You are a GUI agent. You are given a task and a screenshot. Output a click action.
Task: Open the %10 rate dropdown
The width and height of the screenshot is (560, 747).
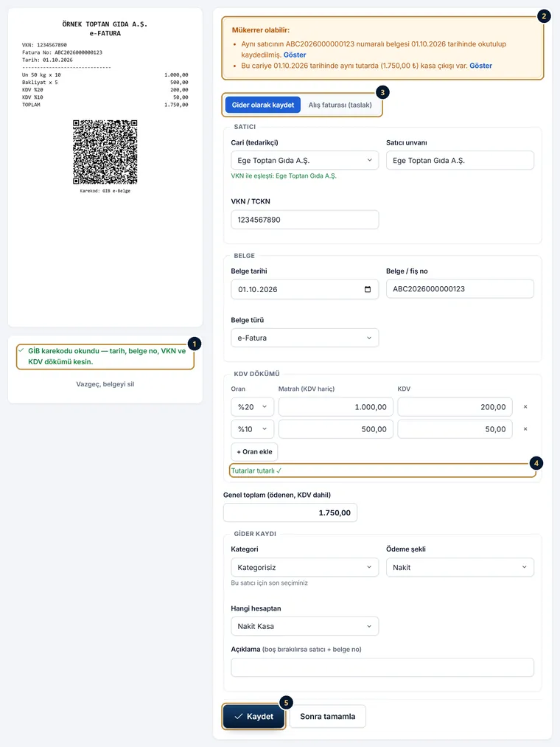253,428
